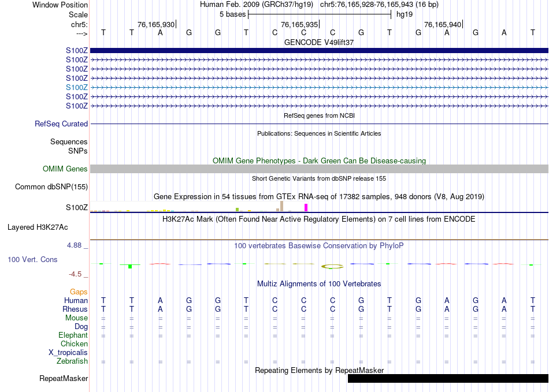The image size is (549, 392).
Task: Click the tall tan GTEx expression bar
Action: pyautogui.click(x=281, y=206)
